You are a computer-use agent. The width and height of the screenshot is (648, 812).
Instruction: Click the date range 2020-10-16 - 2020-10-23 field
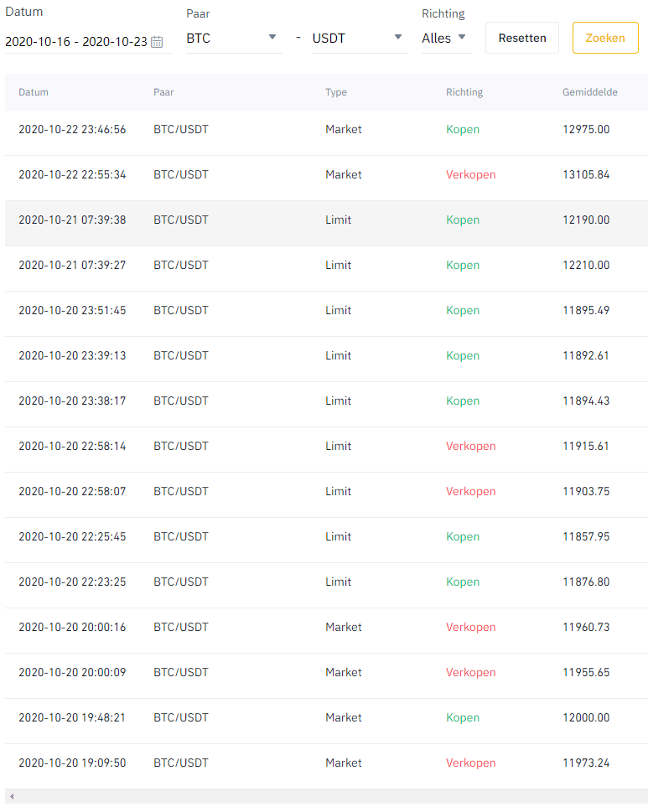click(x=76, y=42)
